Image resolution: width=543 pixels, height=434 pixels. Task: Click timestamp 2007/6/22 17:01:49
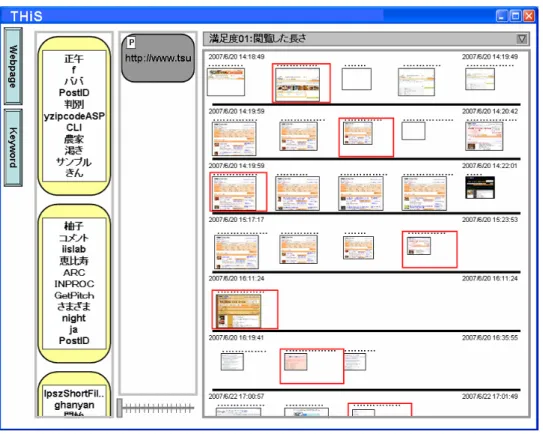[x=490, y=396]
